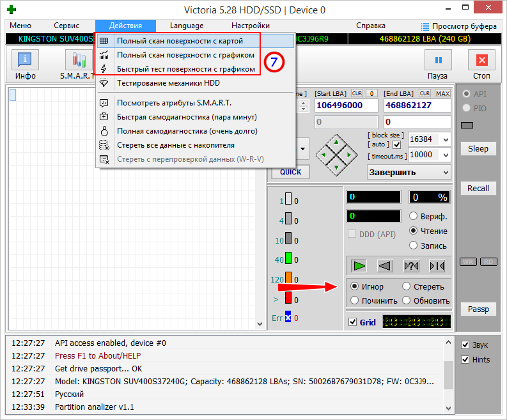Select the Стереть radio option
This screenshot has width=507, height=420.
coord(406,286)
